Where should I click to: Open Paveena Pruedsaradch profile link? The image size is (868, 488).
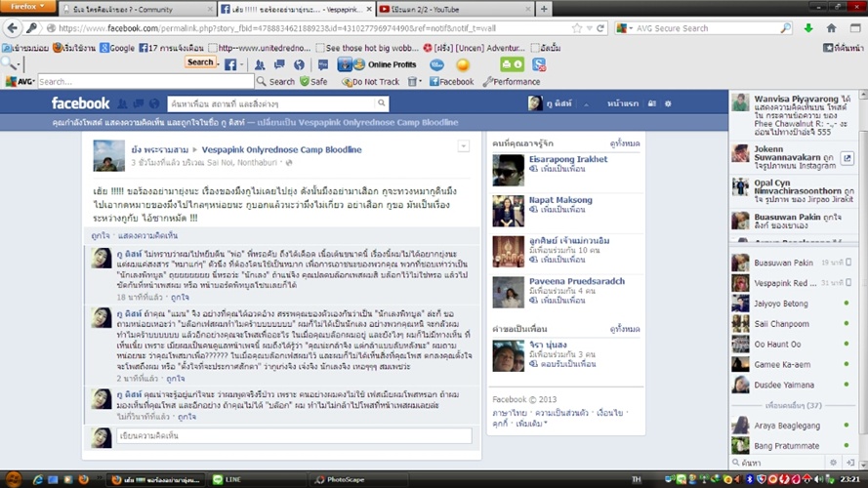tap(577, 281)
